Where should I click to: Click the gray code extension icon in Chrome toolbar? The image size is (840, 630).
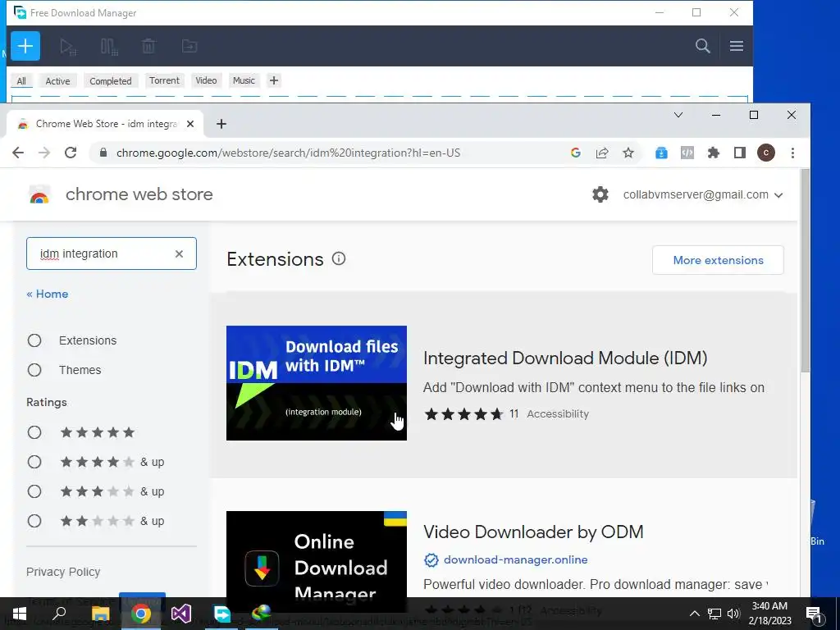pyautogui.click(x=687, y=153)
